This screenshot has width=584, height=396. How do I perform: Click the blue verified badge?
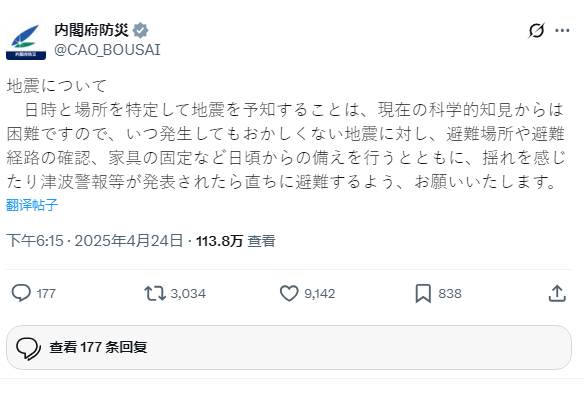tap(141, 30)
